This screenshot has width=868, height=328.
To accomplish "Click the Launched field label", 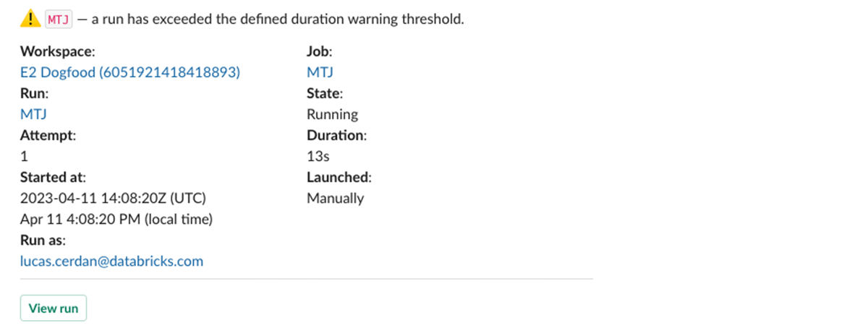I will pyautogui.click(x=339, y=177).
